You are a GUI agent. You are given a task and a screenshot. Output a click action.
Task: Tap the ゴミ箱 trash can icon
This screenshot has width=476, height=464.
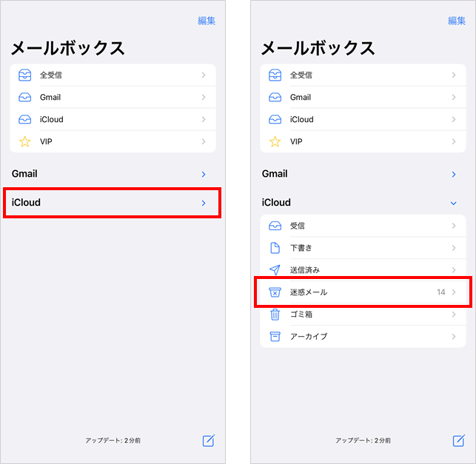tap(275, 315)
